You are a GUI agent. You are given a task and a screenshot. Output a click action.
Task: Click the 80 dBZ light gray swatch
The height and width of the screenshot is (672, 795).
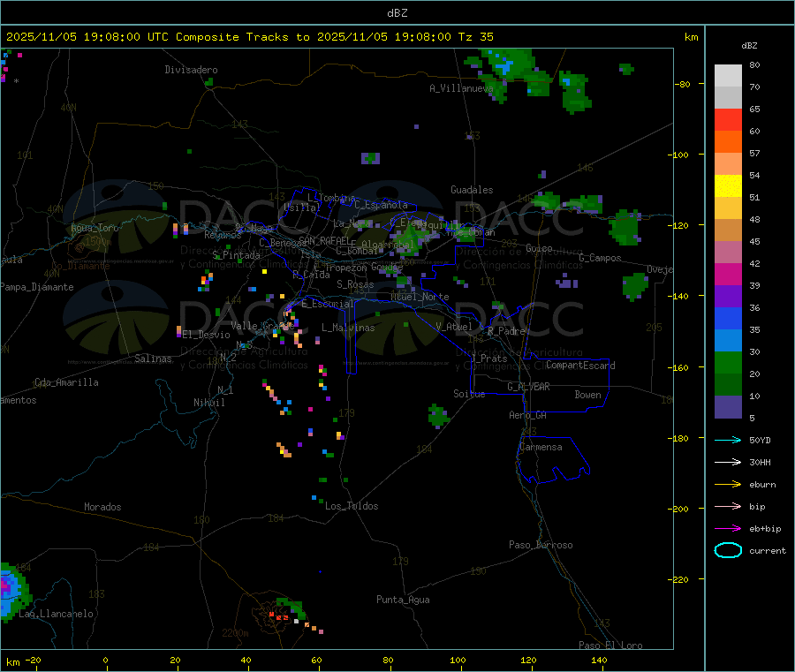728,76
